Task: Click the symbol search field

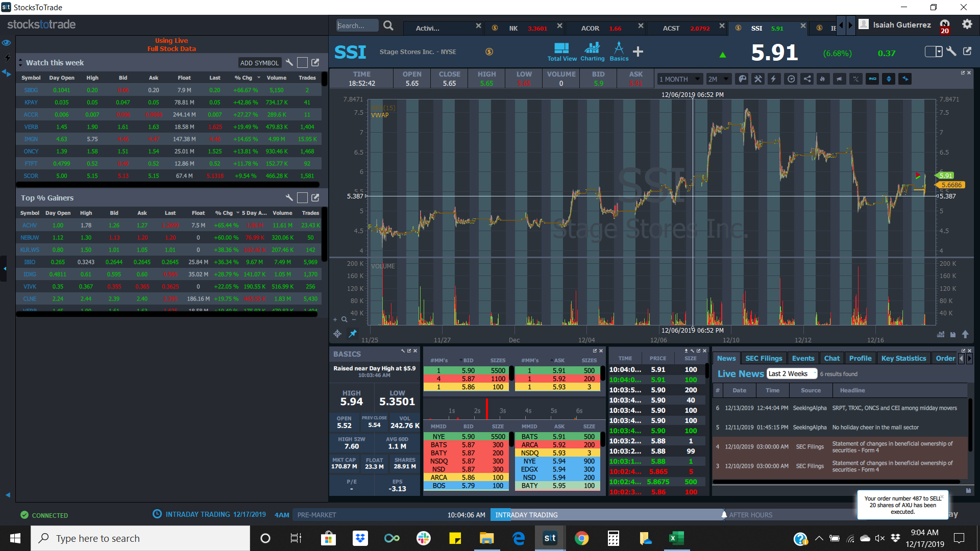Action: tap(357, 26)
